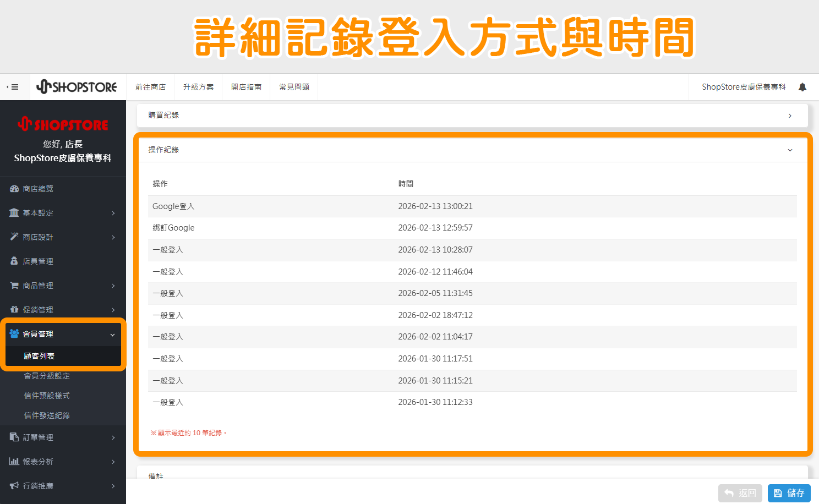Click the 商店設計 paintbrush icon

click(14, 237)
